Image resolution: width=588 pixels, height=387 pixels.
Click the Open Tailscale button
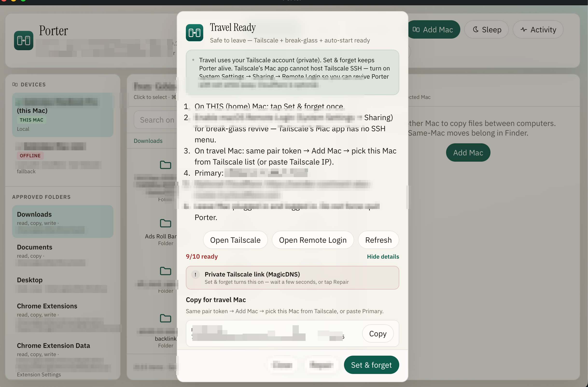pos(235,240)
